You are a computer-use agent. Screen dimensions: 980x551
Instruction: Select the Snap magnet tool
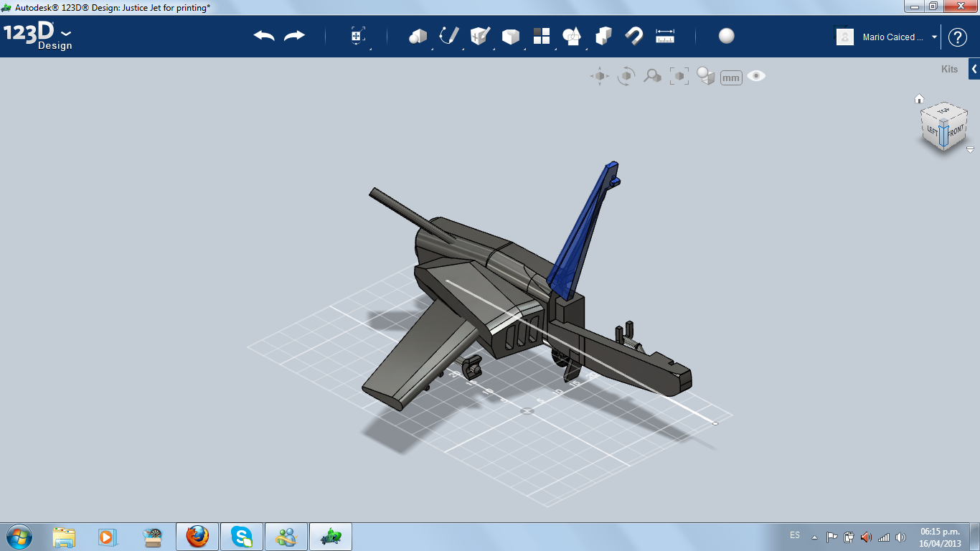tap(634, 36)
